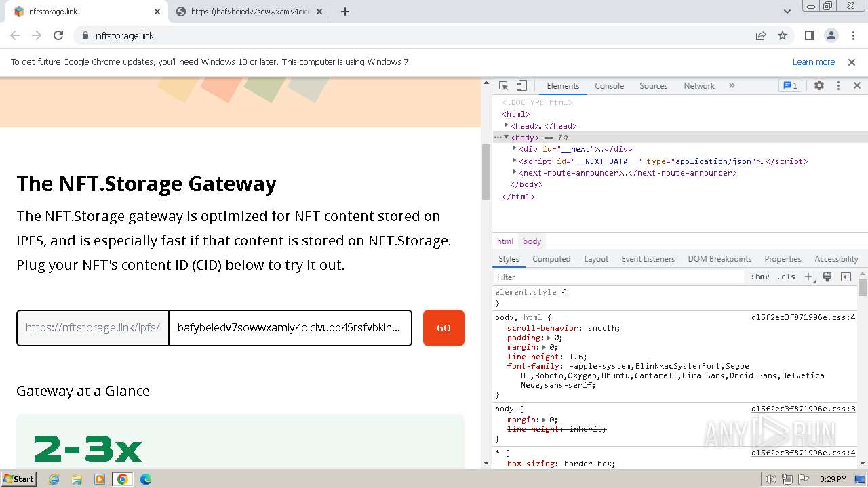
Task: Open the issues counter badge showing 1
Action: (x=791, y=86)
